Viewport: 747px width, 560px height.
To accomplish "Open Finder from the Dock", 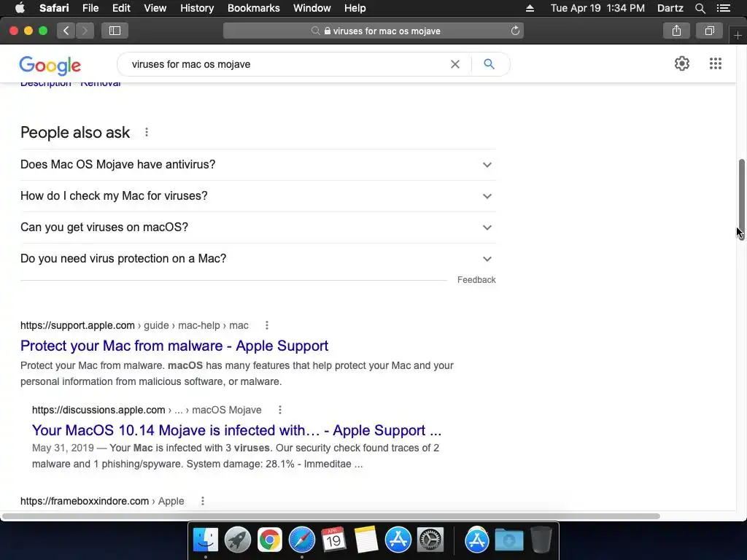I will 205,540.
